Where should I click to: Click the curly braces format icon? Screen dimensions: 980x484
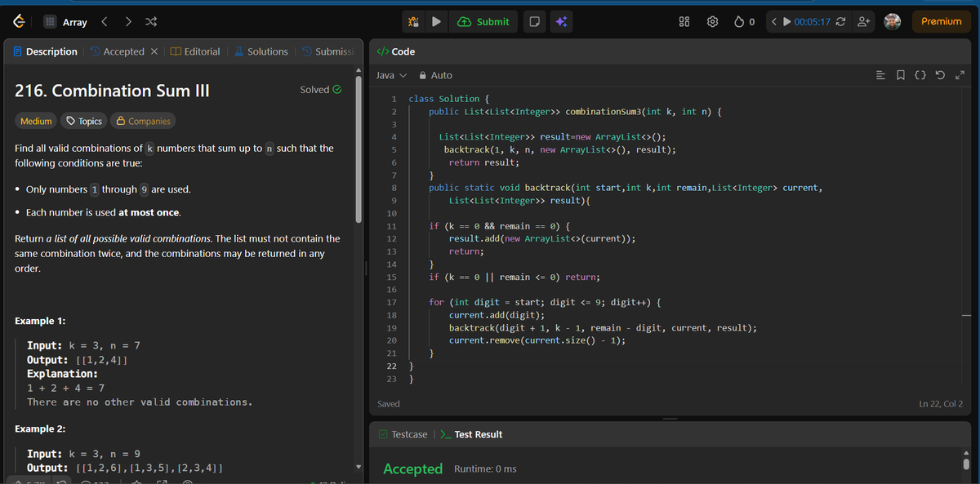(x=920, y=75)
